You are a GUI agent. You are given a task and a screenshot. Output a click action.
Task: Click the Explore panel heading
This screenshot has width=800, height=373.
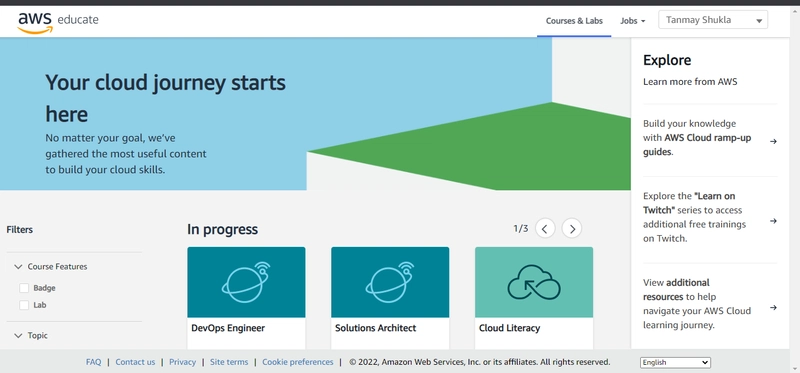(667, 60)
